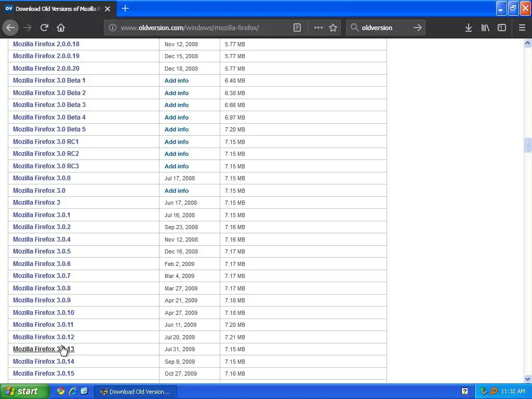This screenshot has height=399, width=532.
Task: Open the Library bookmarks icon
Action: click(x=485, y=28)
